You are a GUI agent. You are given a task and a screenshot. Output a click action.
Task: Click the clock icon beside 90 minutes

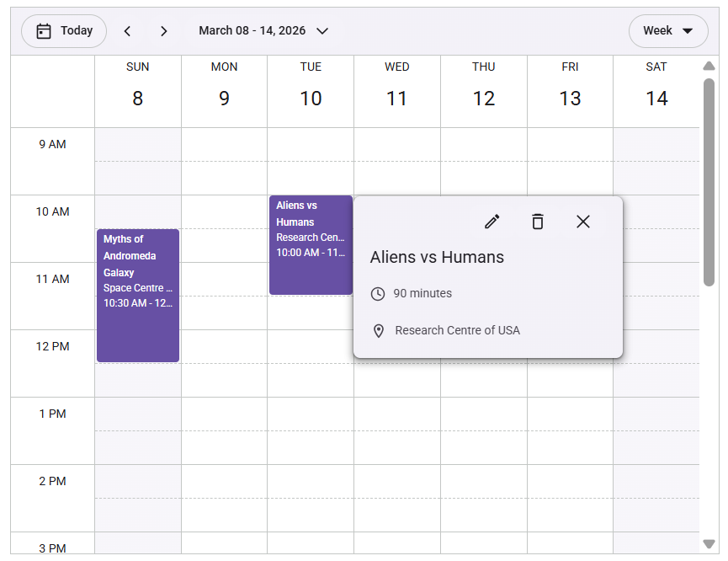point(377,294)
